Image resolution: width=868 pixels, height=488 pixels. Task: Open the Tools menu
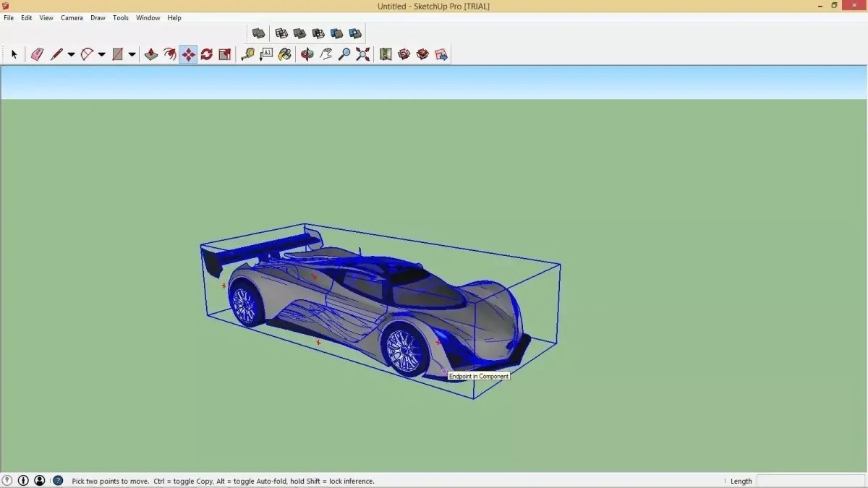[120, 17]
